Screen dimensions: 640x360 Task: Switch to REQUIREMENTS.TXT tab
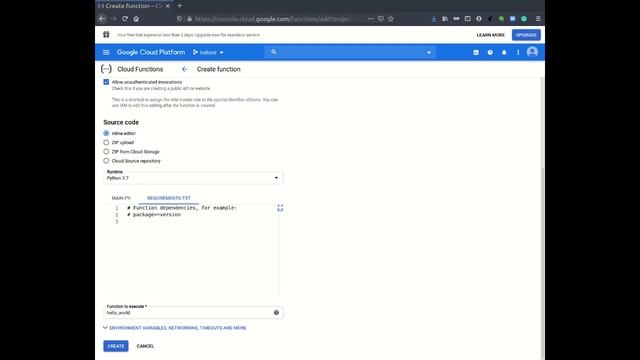tap(169, 198)
